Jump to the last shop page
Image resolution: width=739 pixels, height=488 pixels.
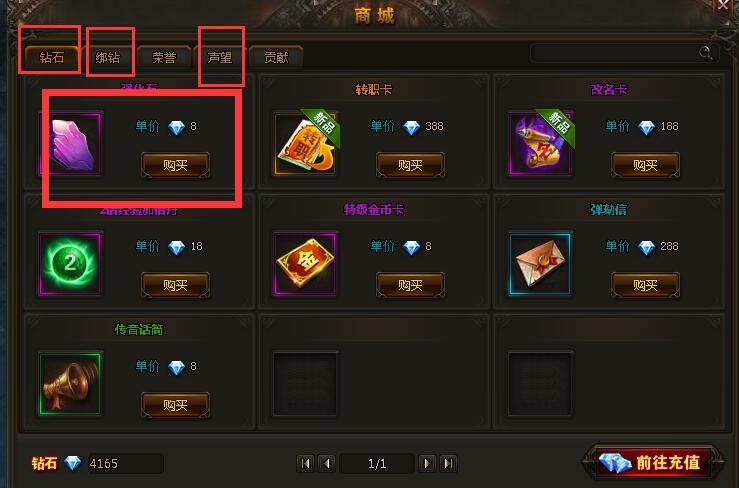pos(448,463)
